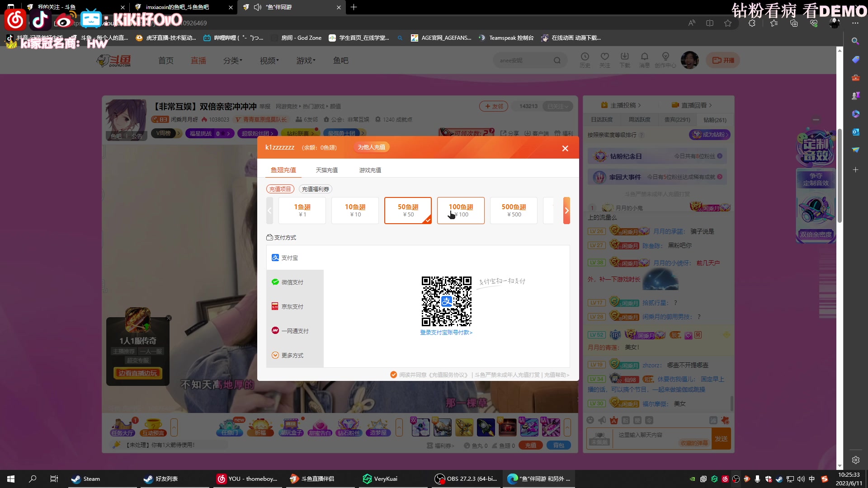This screenshot has width=868, height=488.
Task: Open the 背包 backpack button
Action: tap(559, 446)
